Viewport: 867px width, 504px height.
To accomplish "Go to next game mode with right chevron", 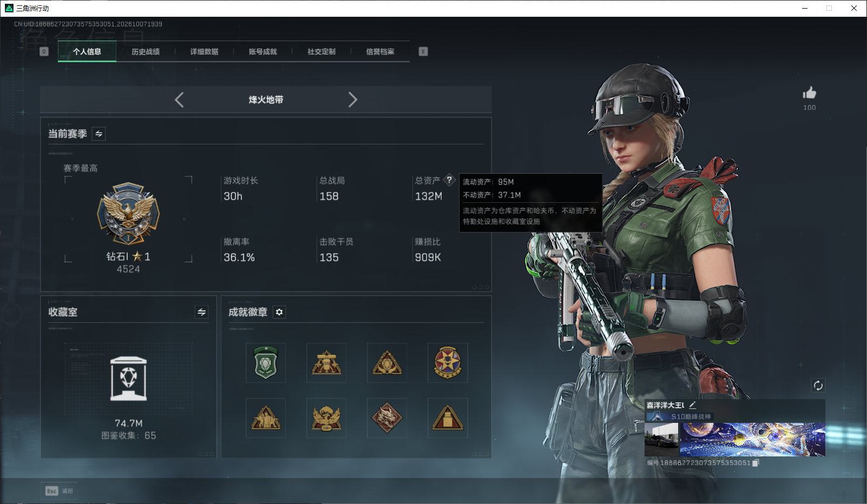I will pyautogui.click(x=352, y=100).
